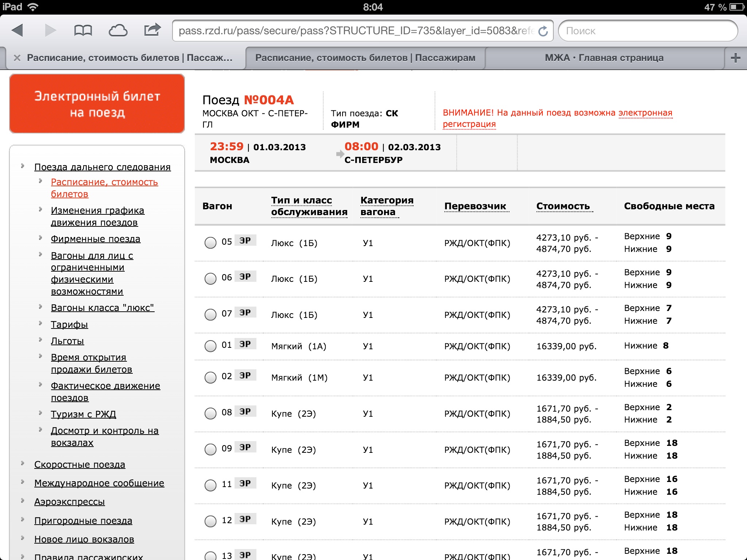Expand Поезда дальнего следования arrow
The width and height of the screenshot is (747, 560).
23,166
